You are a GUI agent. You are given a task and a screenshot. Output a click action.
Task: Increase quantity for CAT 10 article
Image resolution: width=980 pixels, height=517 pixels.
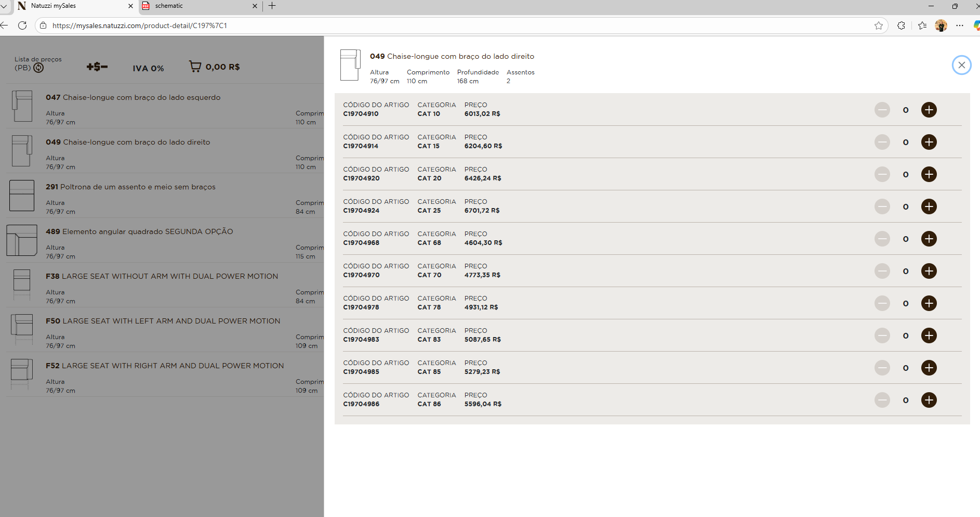(929, 110)
